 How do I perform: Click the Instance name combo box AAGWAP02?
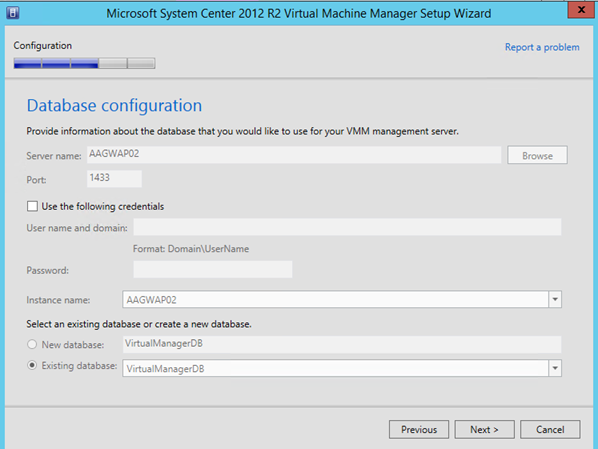point(342,299)
